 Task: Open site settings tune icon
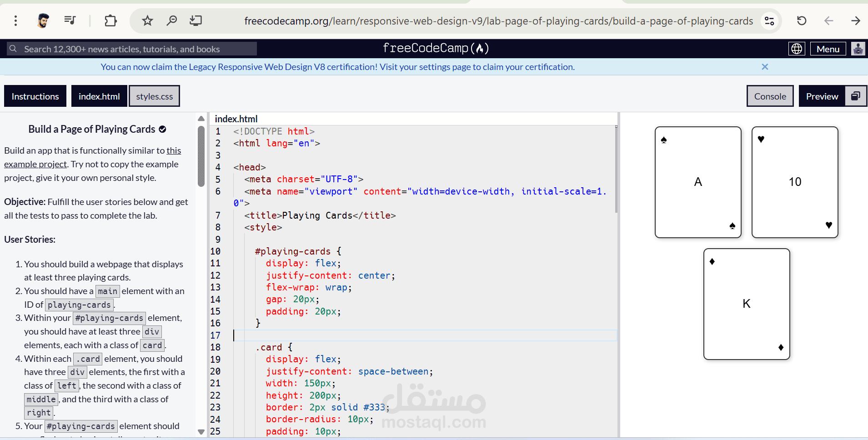[x=769, y=21]
